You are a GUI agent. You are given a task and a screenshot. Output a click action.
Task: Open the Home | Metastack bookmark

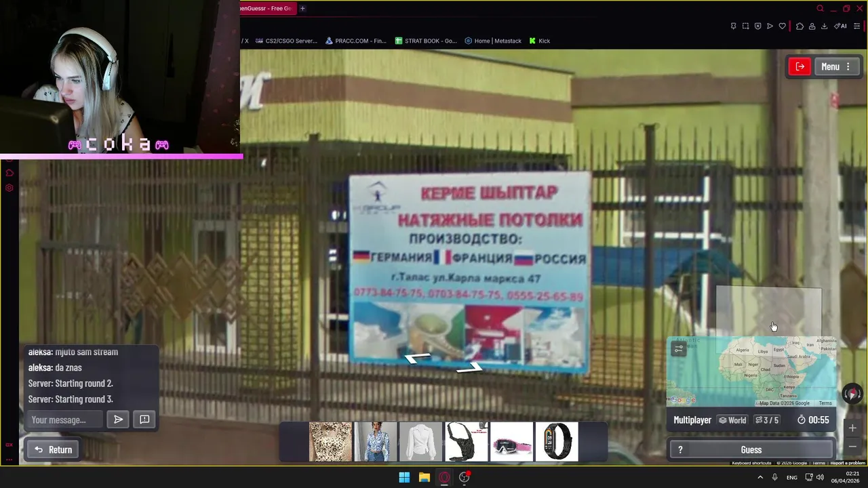click(x=493, y=41)
